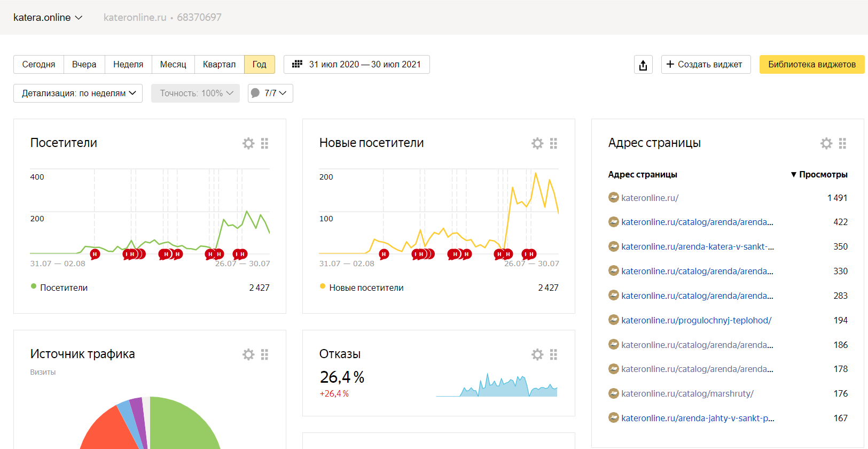
Task: Open settings gear of Адрес страницы widget
Action: pyautogui.click(x=826, y=143)
